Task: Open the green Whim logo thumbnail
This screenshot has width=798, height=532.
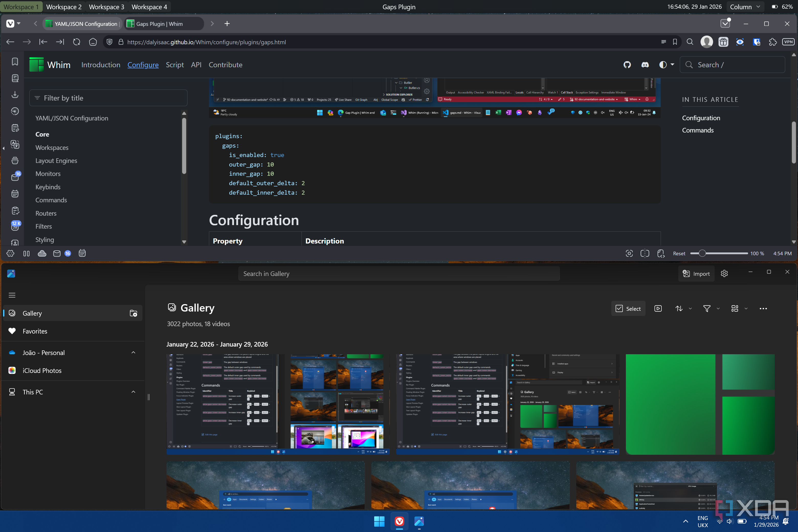Action: pos(700,404)
